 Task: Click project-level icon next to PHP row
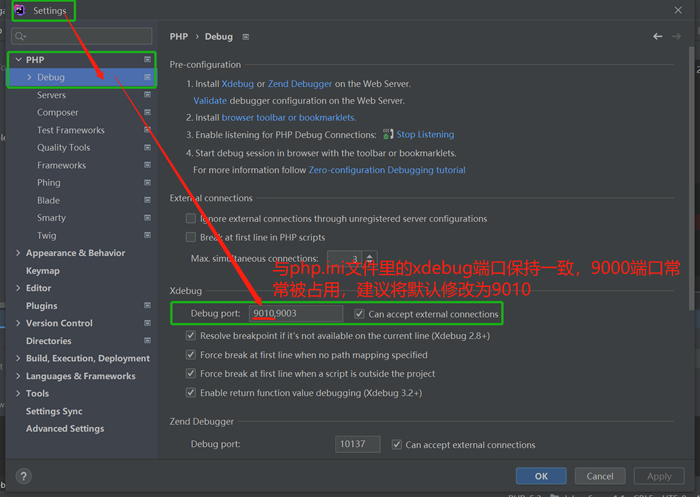click(147, 59)
